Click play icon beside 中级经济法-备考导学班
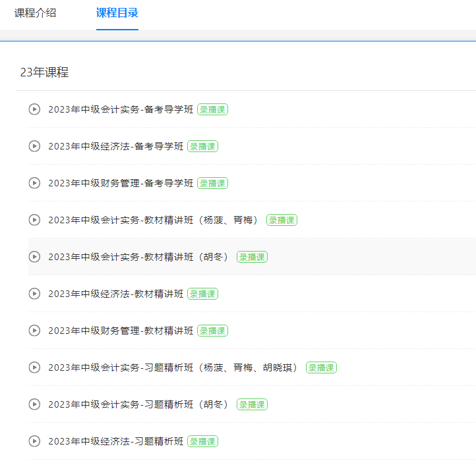The image size is (476, 461). [34, 146]
